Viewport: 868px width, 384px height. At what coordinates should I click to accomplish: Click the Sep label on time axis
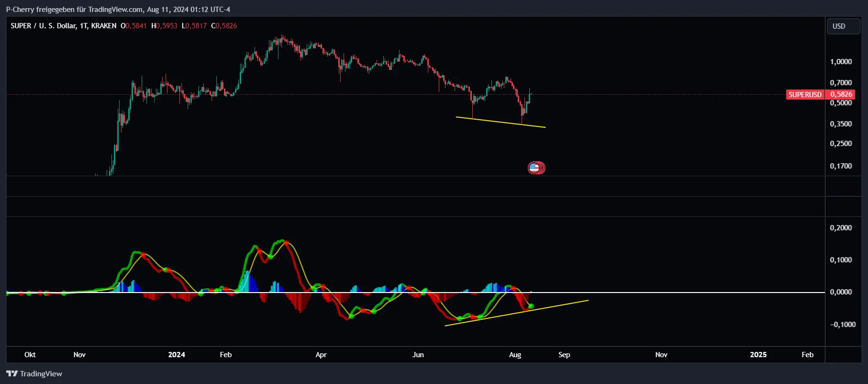click(x=564, y=355)
